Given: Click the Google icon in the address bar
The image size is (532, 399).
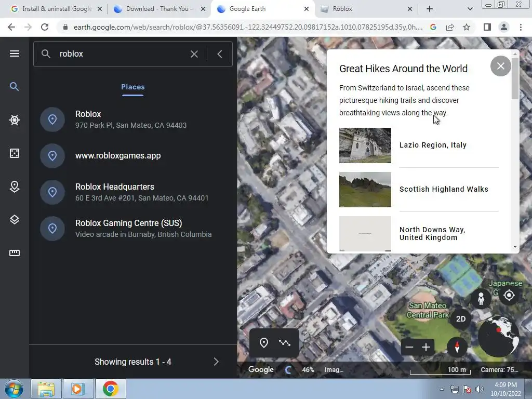Looking at the screenshot, I should 433,27.
